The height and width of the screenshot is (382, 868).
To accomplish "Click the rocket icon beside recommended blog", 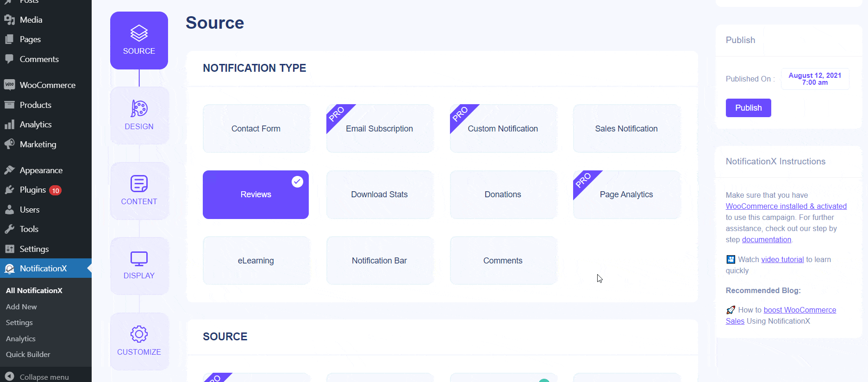I will tap(731, 310).
